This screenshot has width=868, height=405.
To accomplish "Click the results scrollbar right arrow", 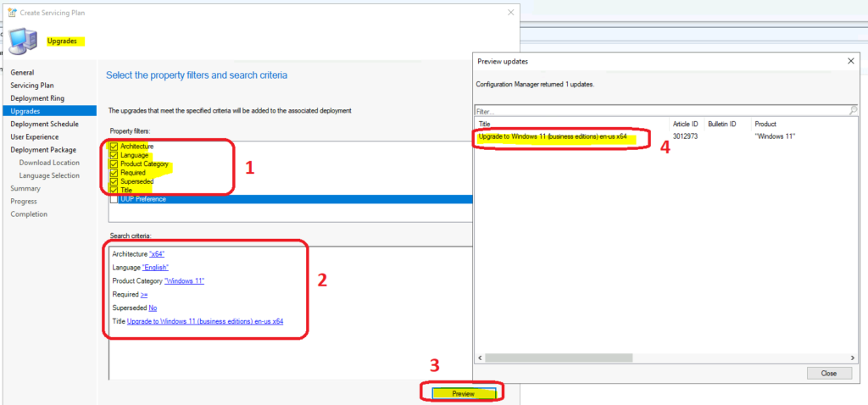I will click(x=854, y=358).
